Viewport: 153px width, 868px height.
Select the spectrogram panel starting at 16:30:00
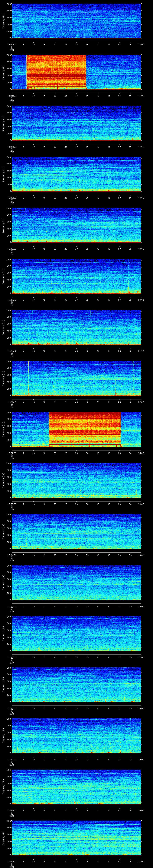point(76,838)
